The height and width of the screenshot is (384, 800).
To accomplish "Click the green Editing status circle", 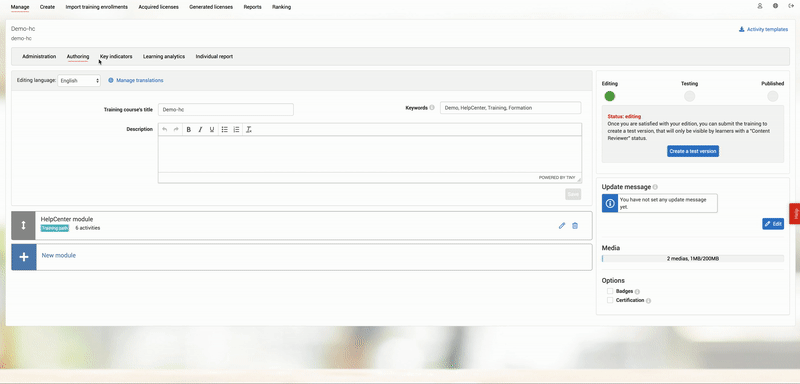I will pyautogui.click(x=610, y=96).
